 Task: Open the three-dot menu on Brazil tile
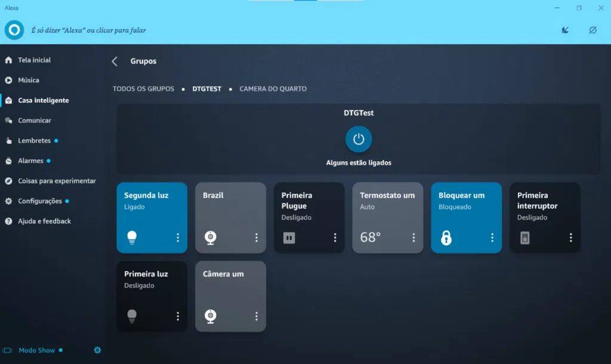[x=256, y=237]
